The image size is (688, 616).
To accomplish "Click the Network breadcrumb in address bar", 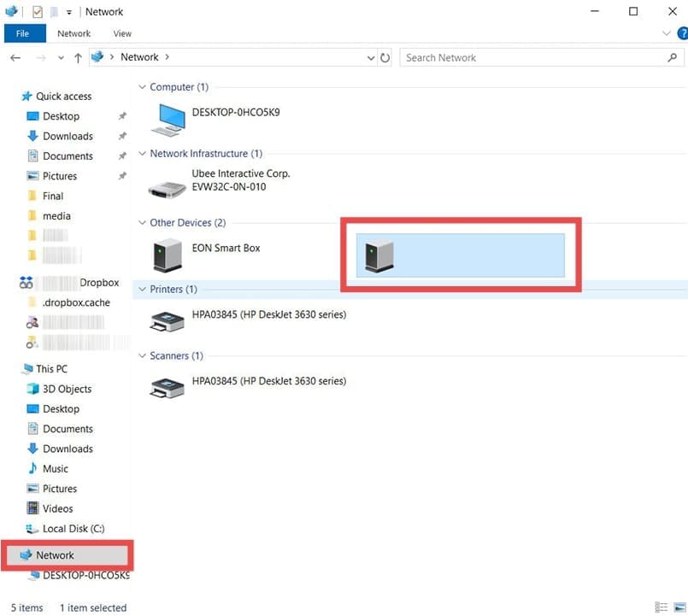I will tap(139, 57).
